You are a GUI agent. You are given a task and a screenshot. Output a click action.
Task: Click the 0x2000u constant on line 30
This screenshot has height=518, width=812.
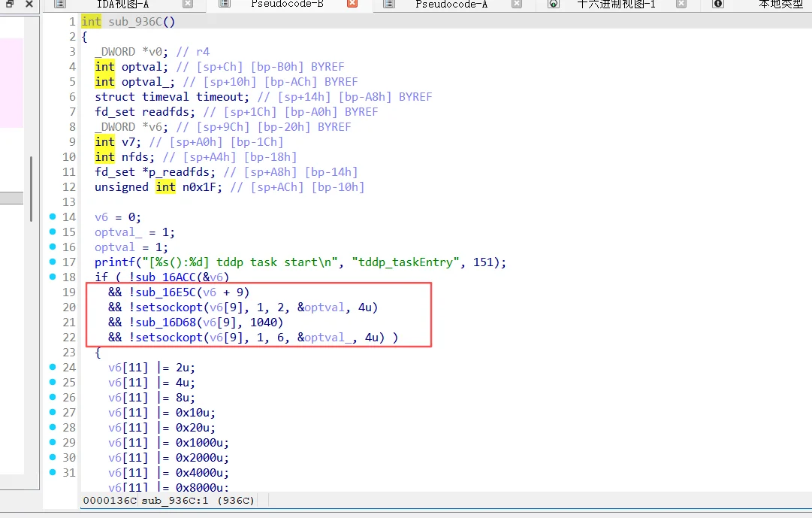199,458
